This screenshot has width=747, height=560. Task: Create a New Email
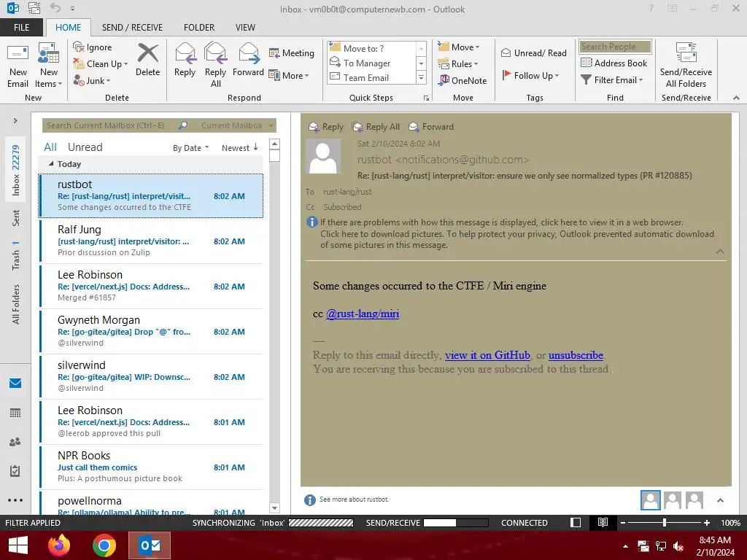coord(18,66)
